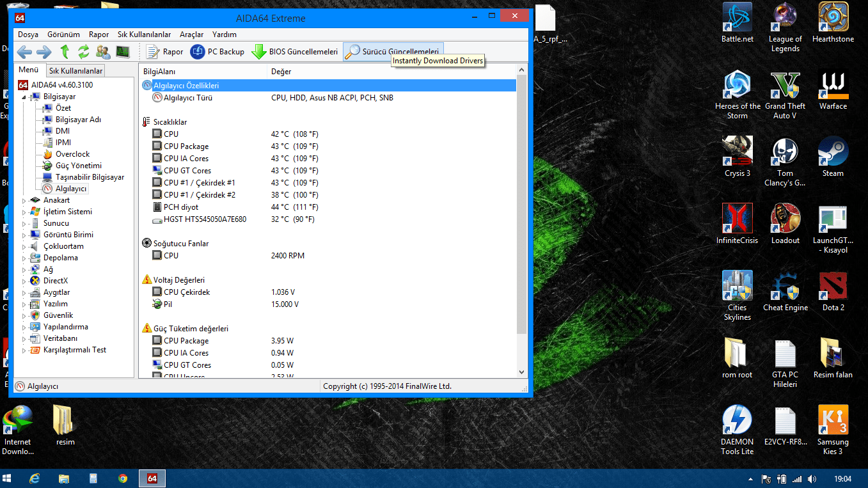This screenshot has height=488, width=868.
Task: Click the PCH diyot temperature row
Action: [x=327, y=207]
